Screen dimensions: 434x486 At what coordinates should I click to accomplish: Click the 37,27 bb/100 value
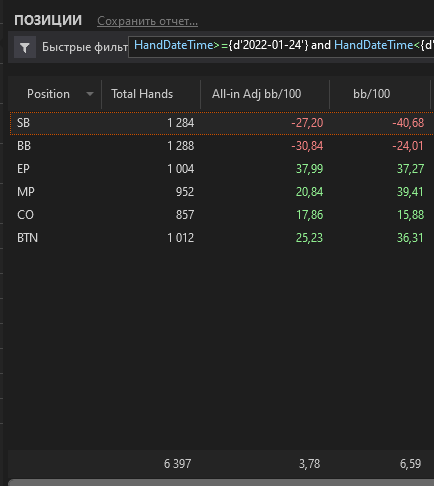(x=410, y=169)
